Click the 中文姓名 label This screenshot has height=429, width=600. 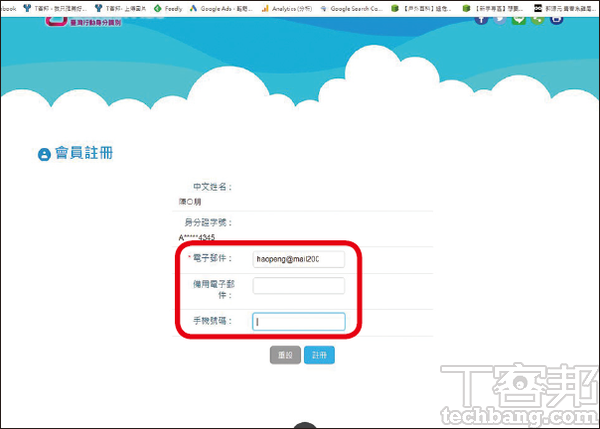coord(212,187)
